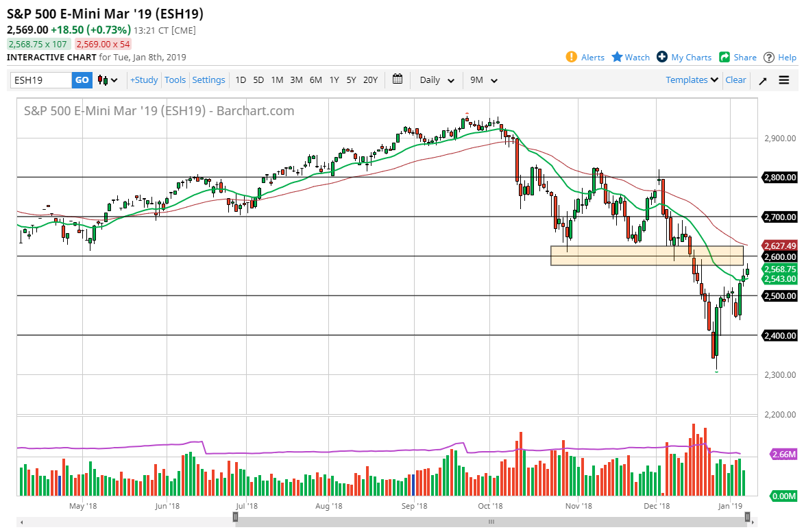
Task: Select the 5D timeframe
Action: tap(258, 80)
